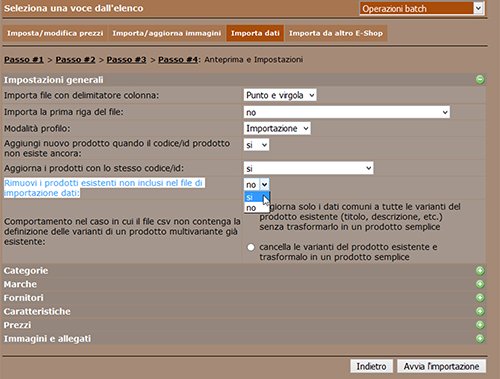500x379 pixels.
Task: Switch to Imposta/modifica prezzi tab
Action: click(55, 33)
